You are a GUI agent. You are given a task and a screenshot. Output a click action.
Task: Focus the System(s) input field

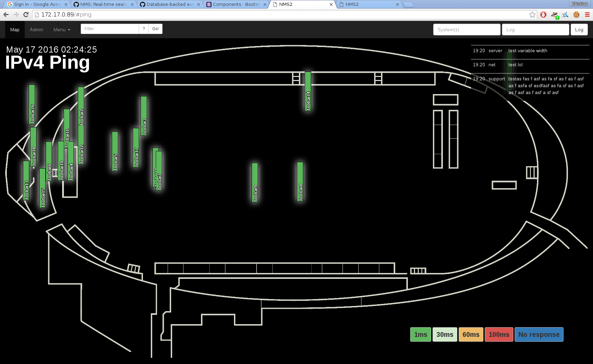[x=467, y=30]
